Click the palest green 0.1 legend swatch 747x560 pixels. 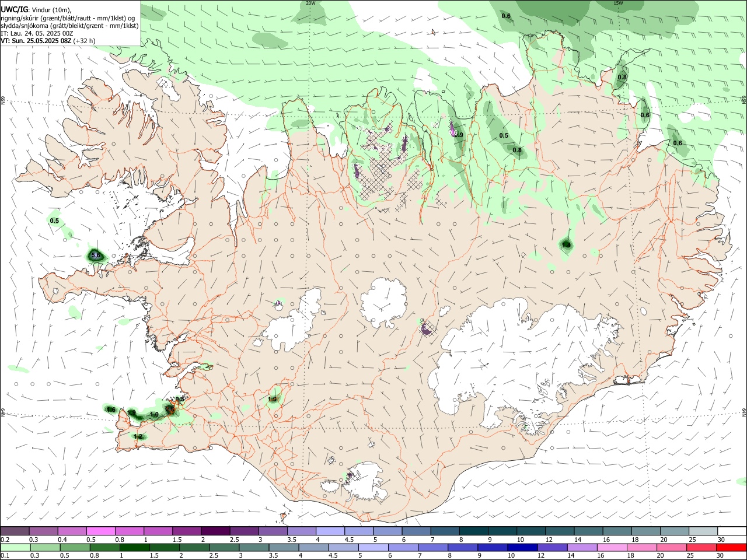tap(15, 548)
